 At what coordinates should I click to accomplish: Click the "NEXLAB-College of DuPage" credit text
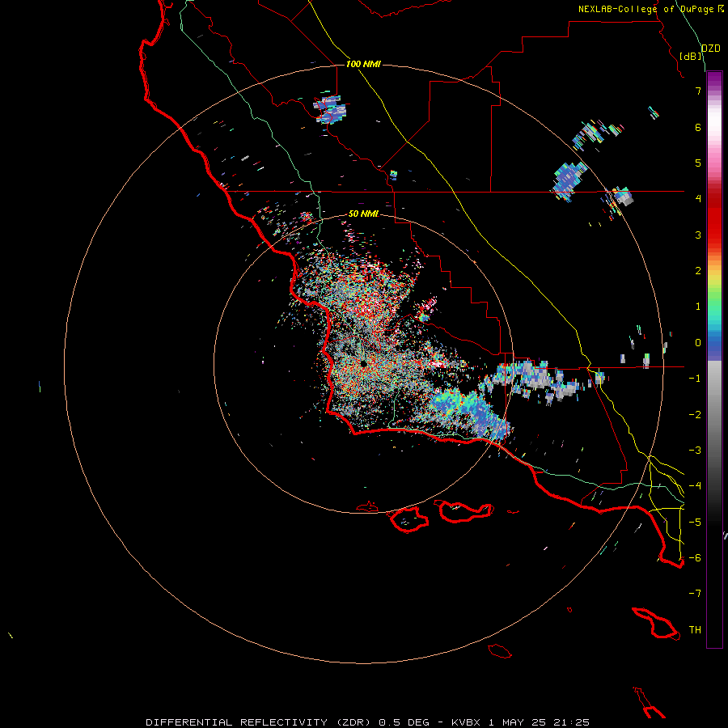click(x=645, y=9)
